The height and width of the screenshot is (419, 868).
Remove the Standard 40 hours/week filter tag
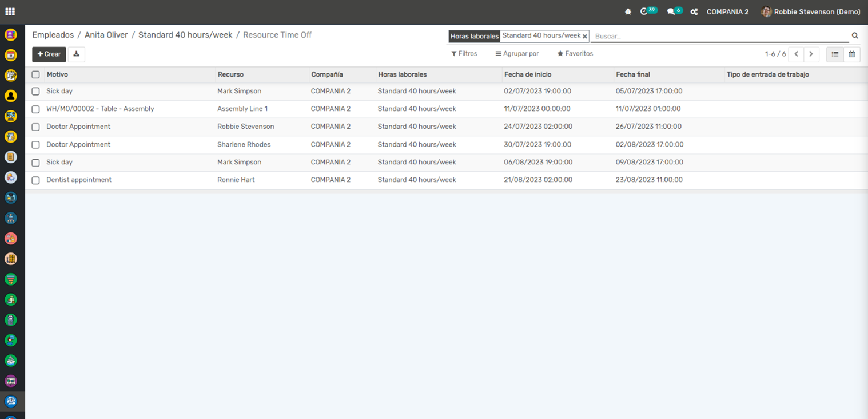(x=584, y=36)
